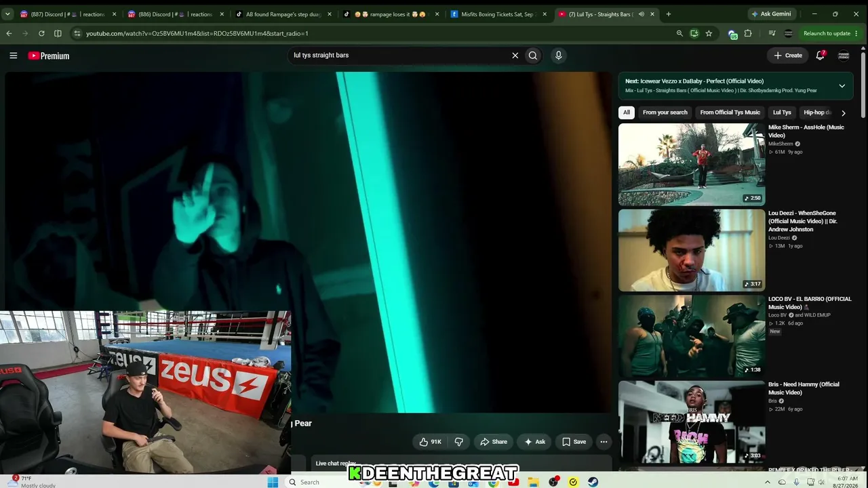Open a new browser tab

tap(668, 14)
